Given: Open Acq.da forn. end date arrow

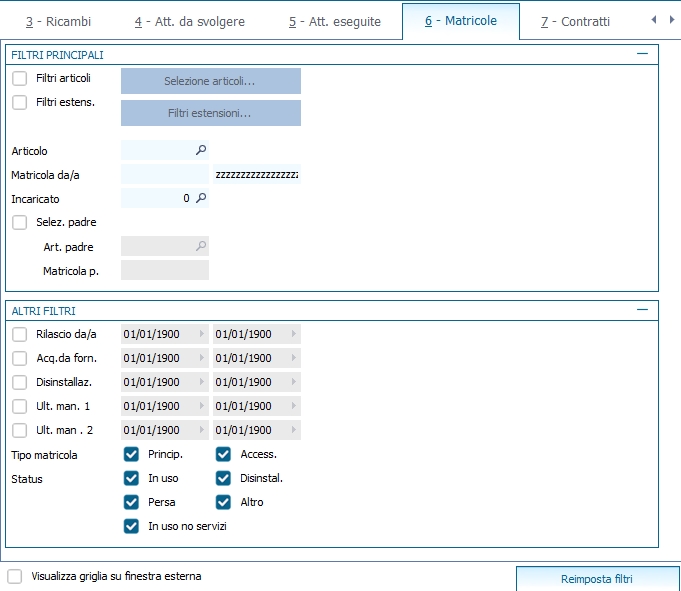Looking at the screenshot, I should click(x=294, y=357).
